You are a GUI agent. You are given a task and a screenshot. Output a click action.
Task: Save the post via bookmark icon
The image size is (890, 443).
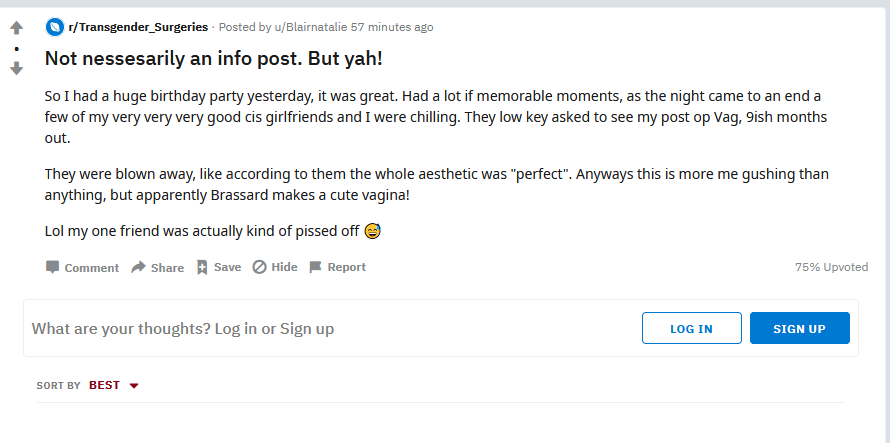(202, 267)
